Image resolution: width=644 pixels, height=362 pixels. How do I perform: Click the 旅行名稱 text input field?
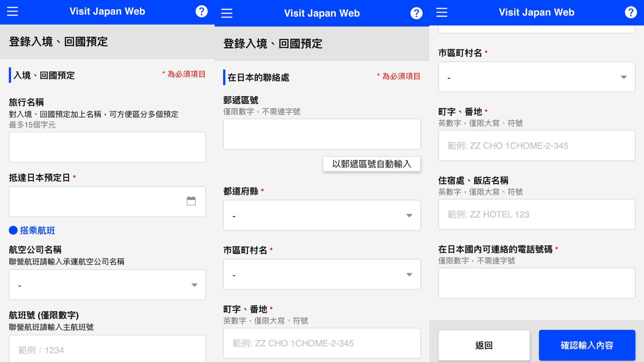pyautogui.click(x=107, y=147)
